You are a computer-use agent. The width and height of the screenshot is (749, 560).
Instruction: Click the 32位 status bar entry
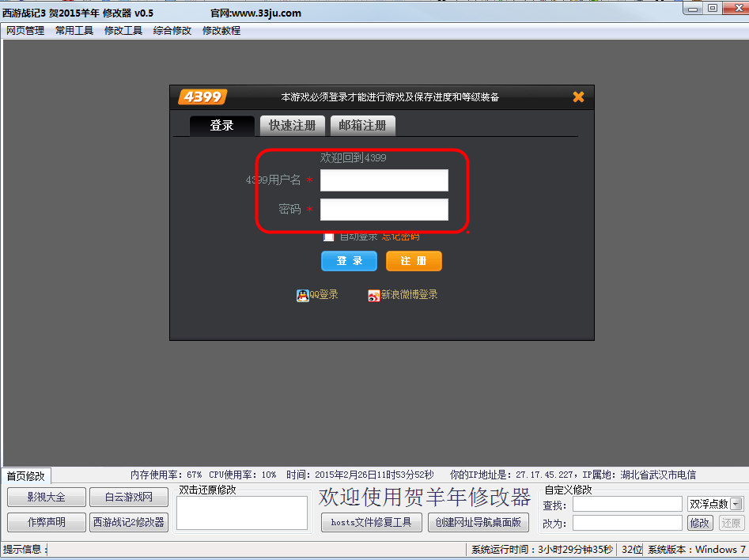[x=632, y=550]
